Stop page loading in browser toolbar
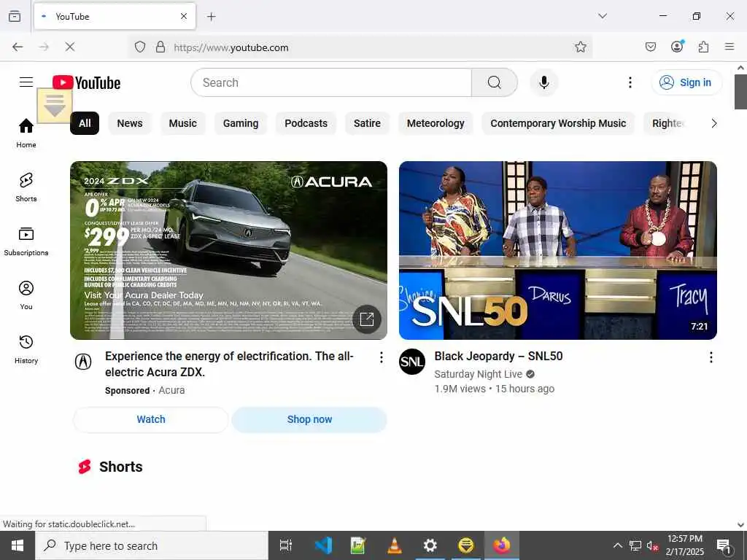 69,47
